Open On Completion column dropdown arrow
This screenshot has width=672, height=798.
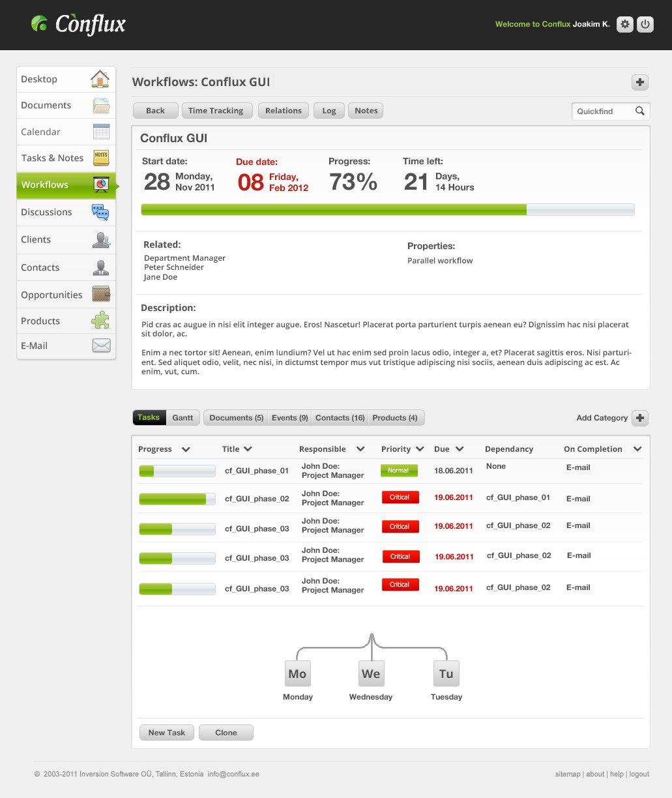click(x=637, y=449)
